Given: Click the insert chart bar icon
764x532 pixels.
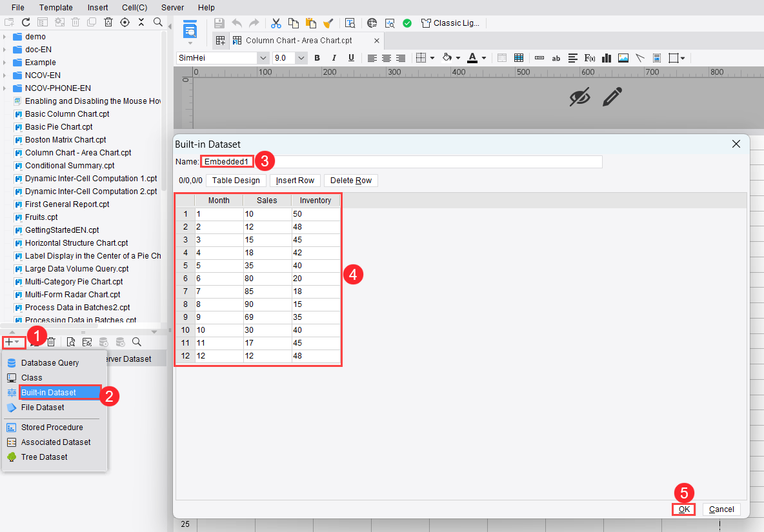Looking at the screenshot, I should click(x=607, y=58).
